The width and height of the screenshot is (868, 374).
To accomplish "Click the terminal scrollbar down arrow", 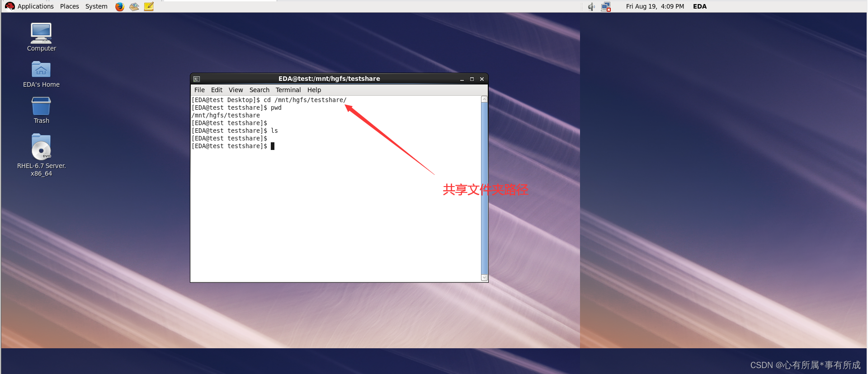I will point(484,278).
